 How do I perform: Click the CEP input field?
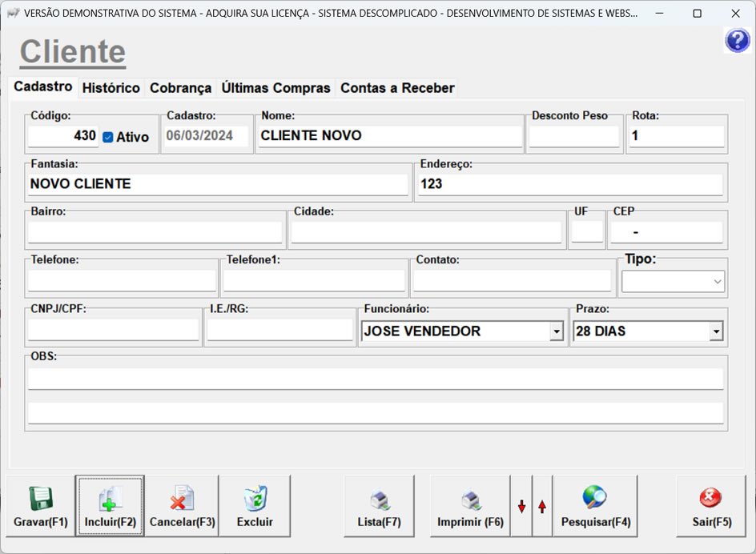click(666, 232)
